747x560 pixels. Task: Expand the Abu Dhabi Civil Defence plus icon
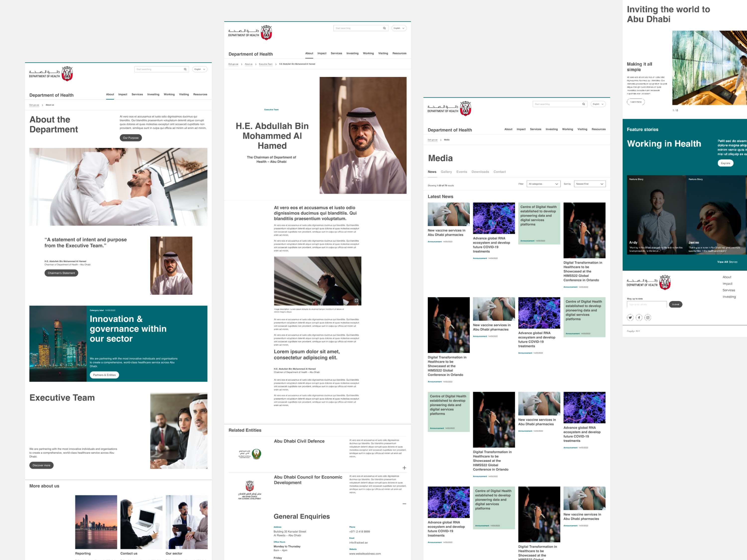coord(404,468)
